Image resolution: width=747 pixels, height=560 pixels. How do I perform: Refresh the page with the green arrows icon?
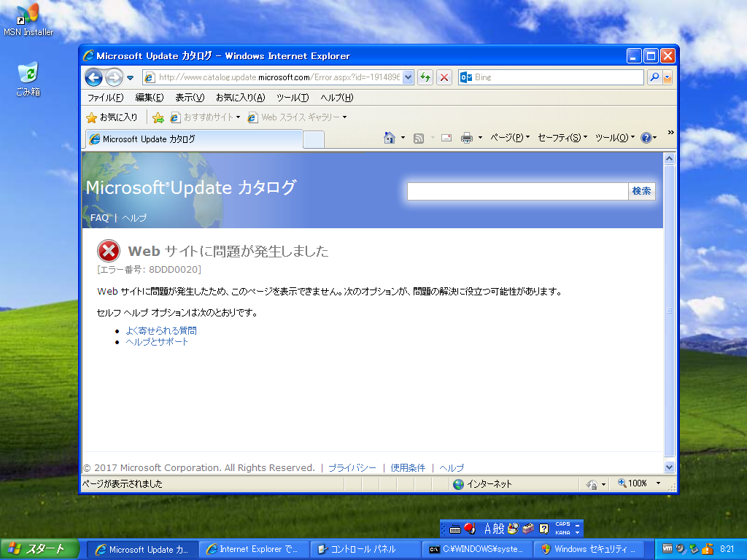click(425, 77)
